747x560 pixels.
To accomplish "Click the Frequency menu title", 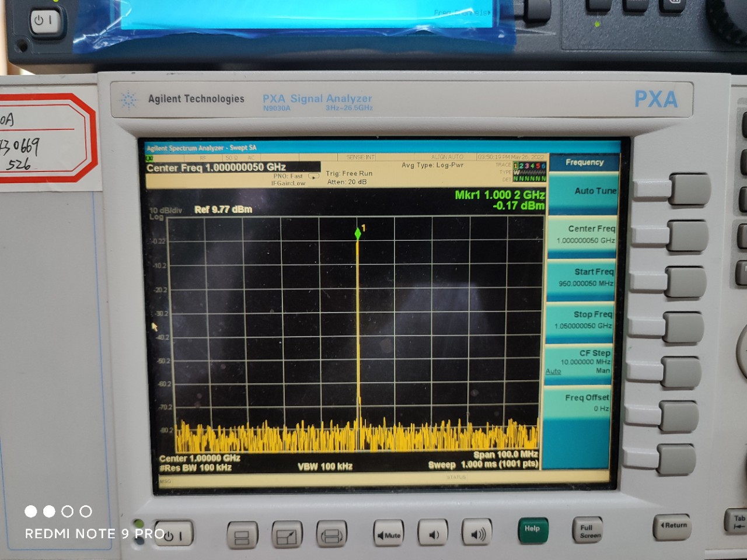I will (584, 162).
